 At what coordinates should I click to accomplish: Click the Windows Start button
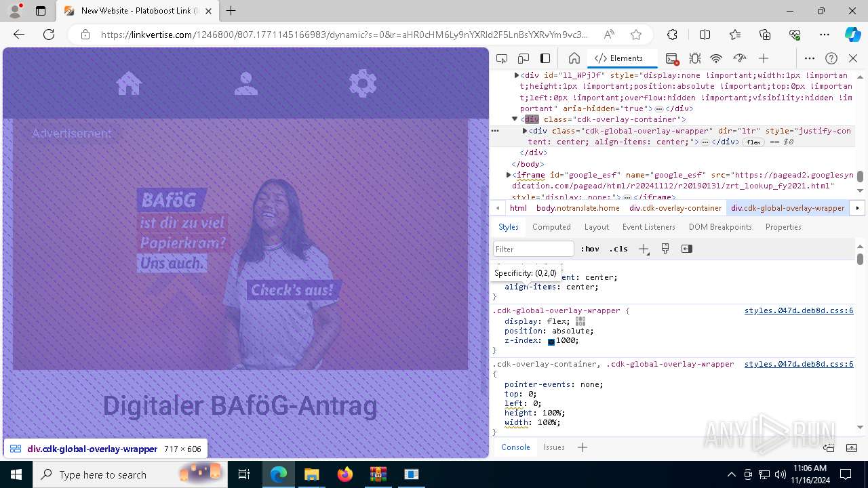coord(16,474)
